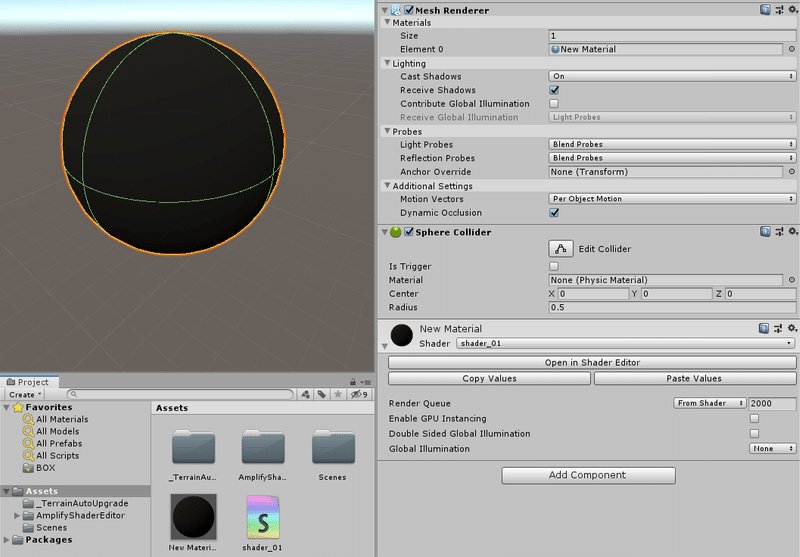The image size is (800, 557).
Task: Open the Create menu in Project panel
Action: click(24, 394)
